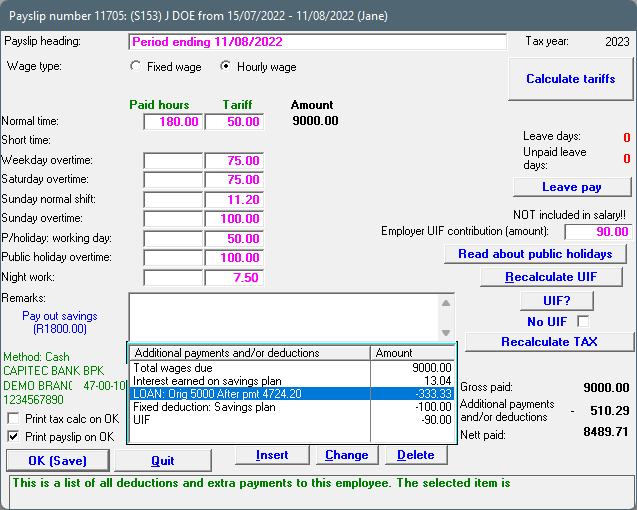Insert a new deduction entry

pos(272,455)
